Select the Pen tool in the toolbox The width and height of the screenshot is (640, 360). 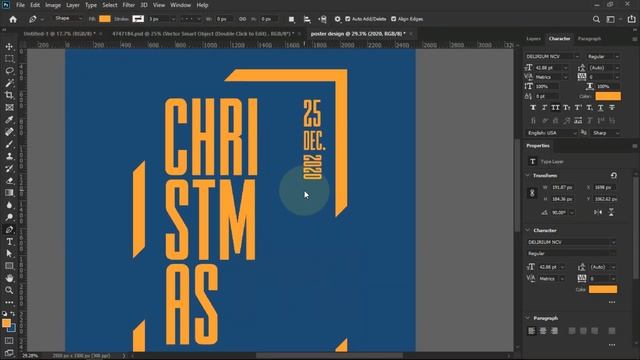point(9,229)
